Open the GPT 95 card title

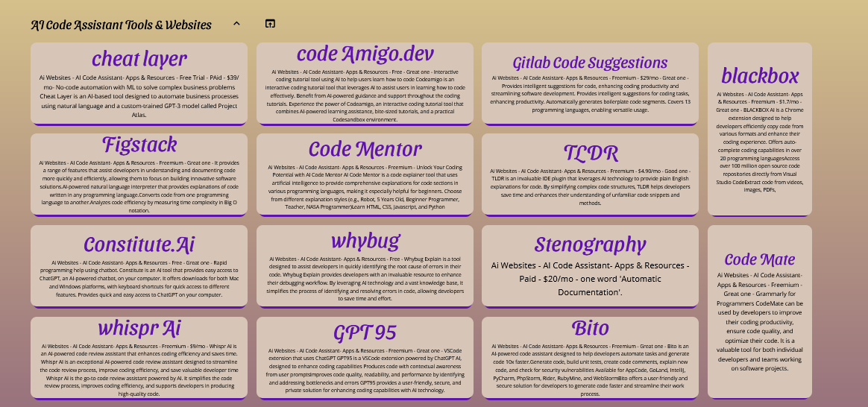coord(365,333)
